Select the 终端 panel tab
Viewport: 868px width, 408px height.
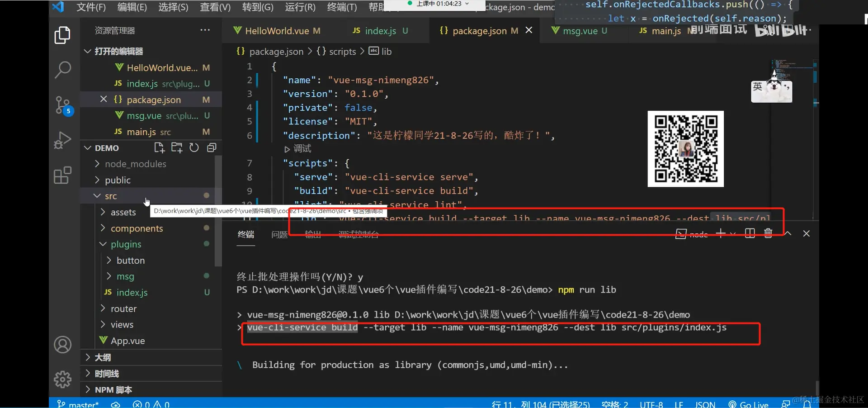[x=246, y=234]
